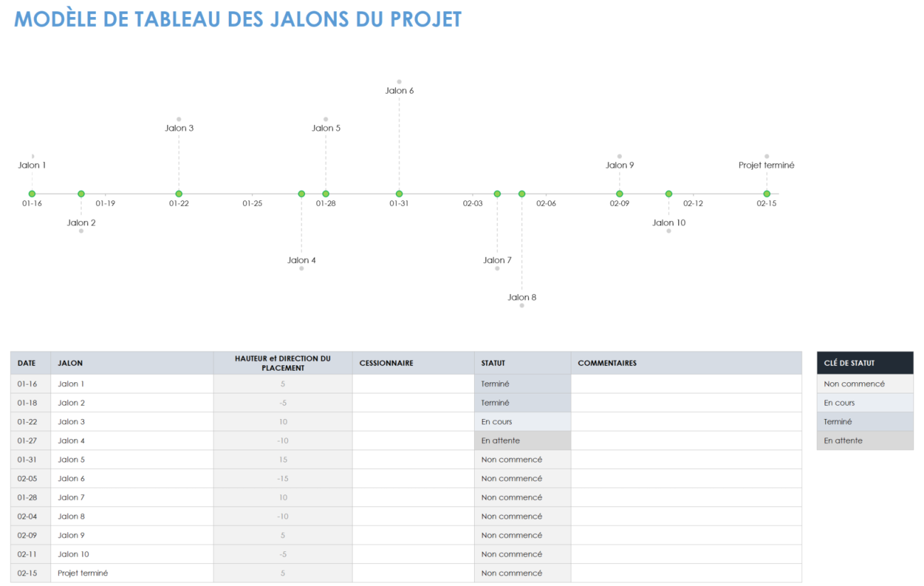Click the Projet terminé marker on the timeline

tap(766, 193)
